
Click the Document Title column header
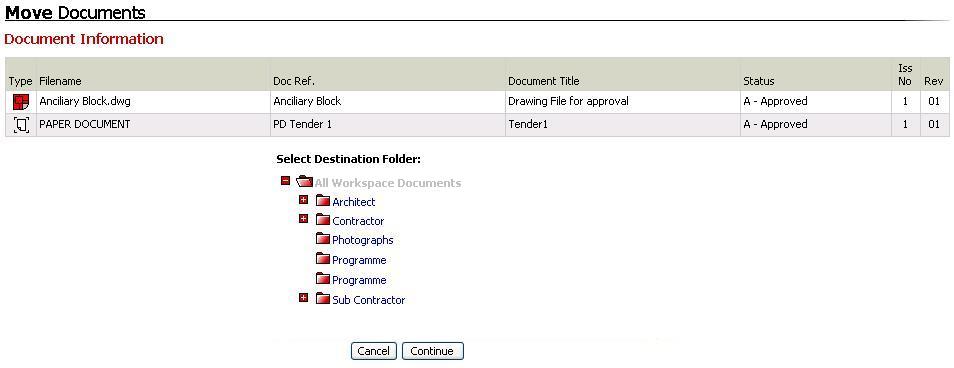[x=543, y=81]
